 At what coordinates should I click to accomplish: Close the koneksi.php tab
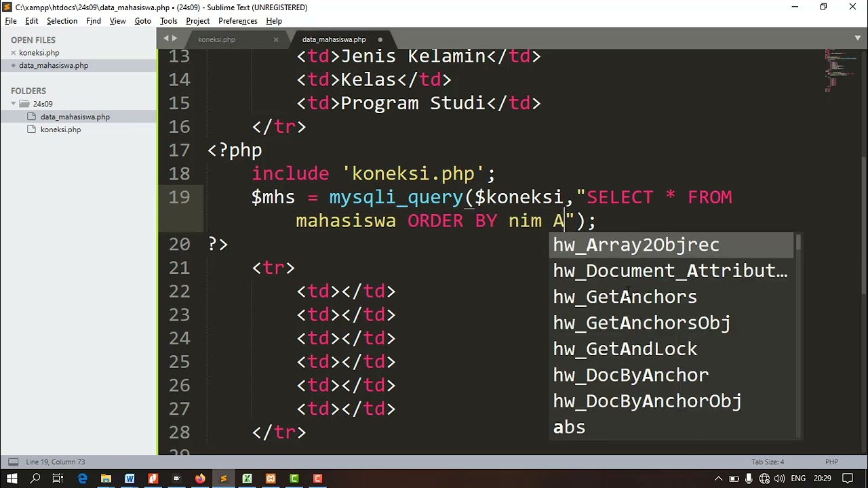tap(276, 39)
